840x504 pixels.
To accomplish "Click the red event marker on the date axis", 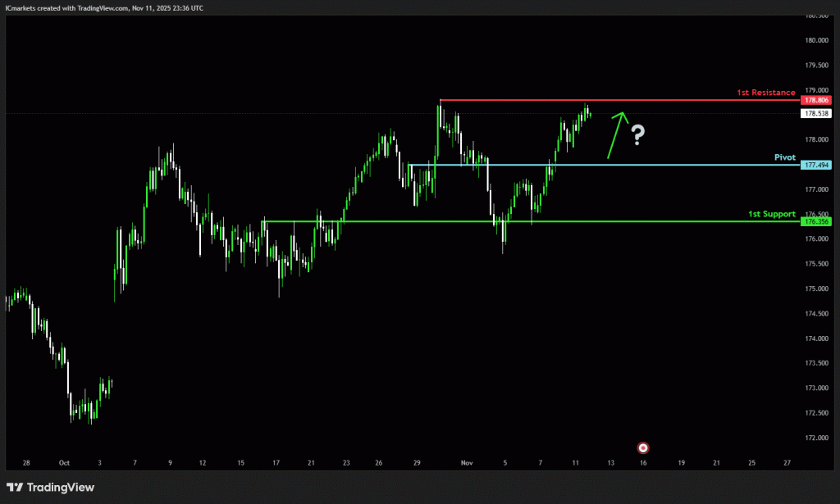I will pos(643,447).
